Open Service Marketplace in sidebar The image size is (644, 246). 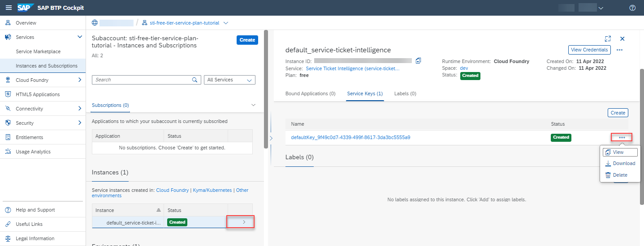tap(38, 51)
